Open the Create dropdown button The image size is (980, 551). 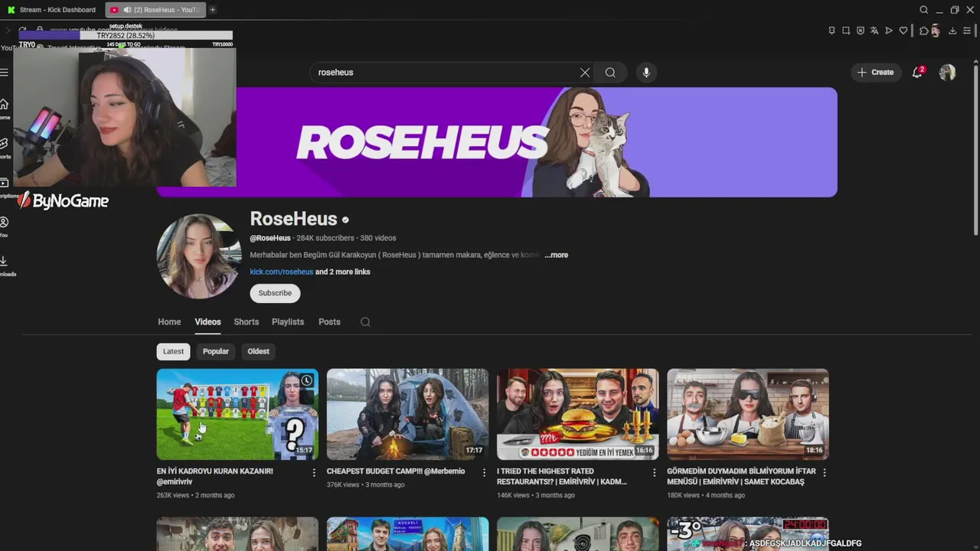[876, 72]
